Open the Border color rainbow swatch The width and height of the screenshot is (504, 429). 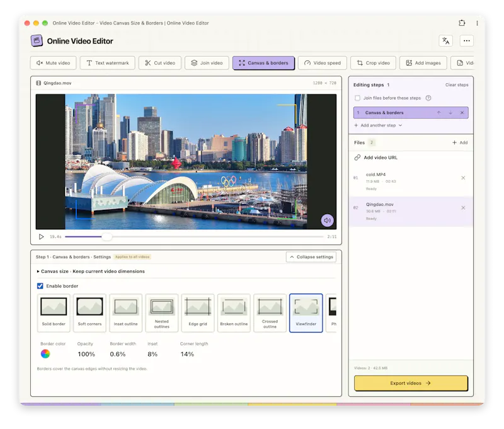[45, 354]
